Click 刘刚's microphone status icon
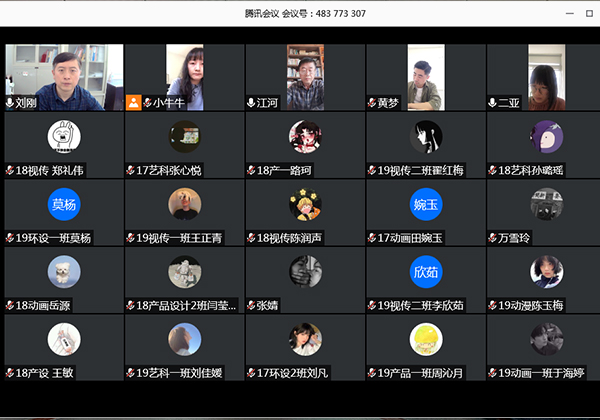This screenshot has width=600, height=420. [10, 102]
